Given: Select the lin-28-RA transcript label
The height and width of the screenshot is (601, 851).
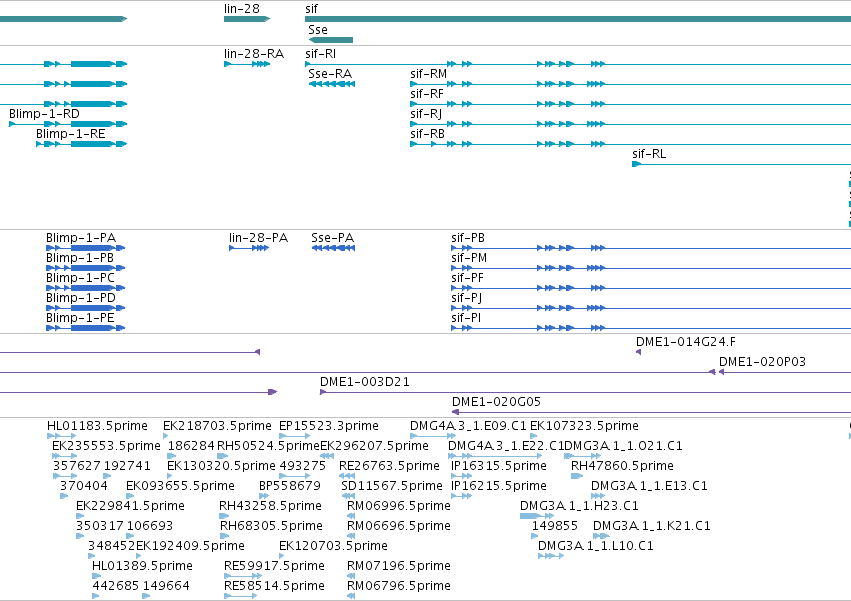Looking at the screenshot, I should pos(253,53).
